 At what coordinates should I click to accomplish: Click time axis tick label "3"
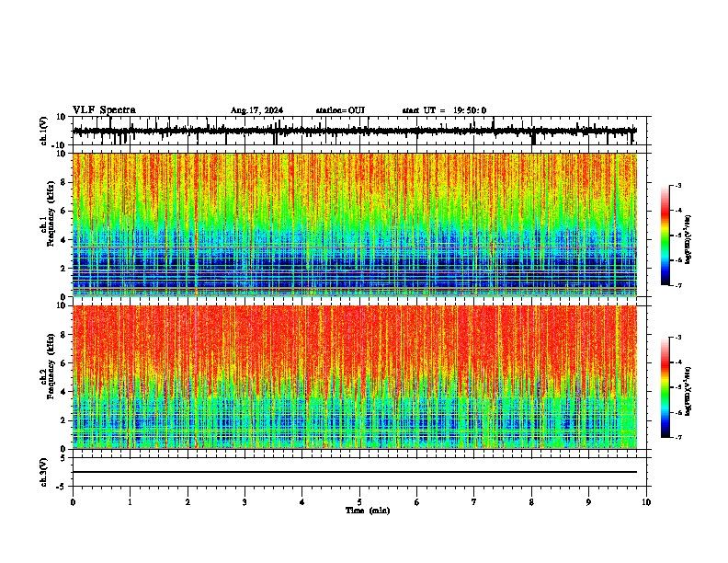click(245, 502)
